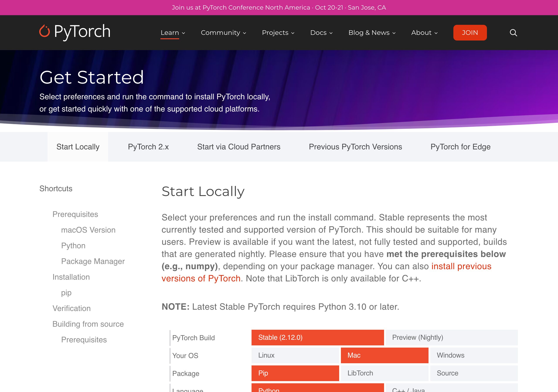Expand the Docs menu chevron
The height and width of the screenshot is (392, 558).
[x=331, y=33]
